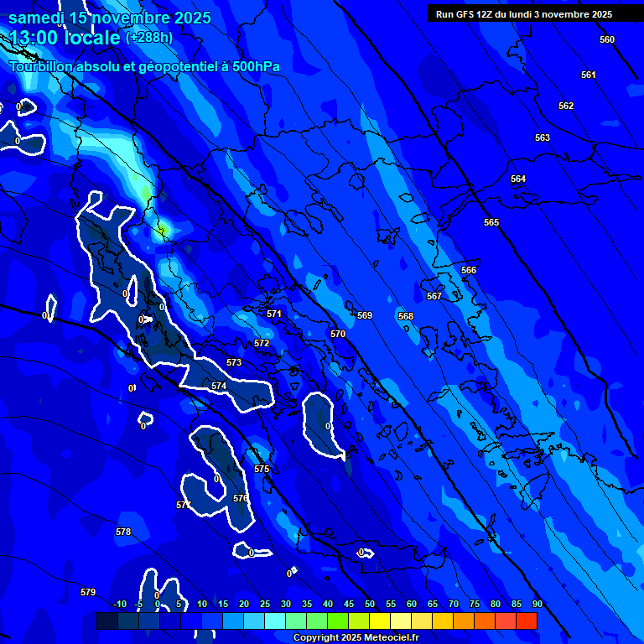Click the 575 contour label
This screenshot has width=644, height=644.
[x=262, y=469]
